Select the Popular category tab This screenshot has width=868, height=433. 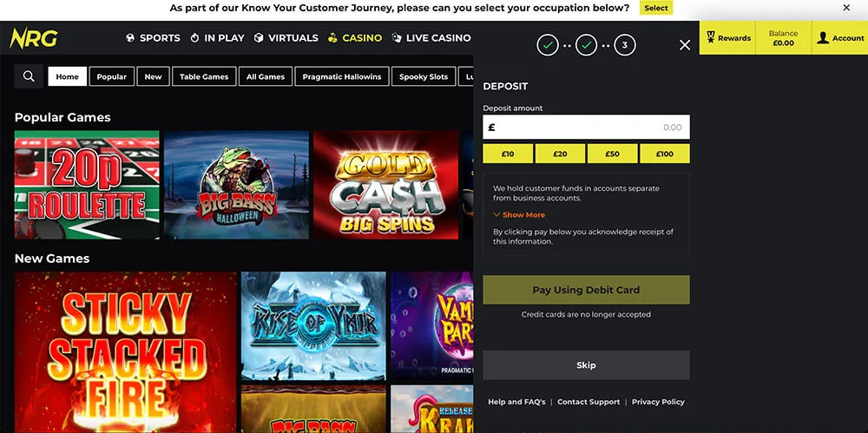click(112, 76)
